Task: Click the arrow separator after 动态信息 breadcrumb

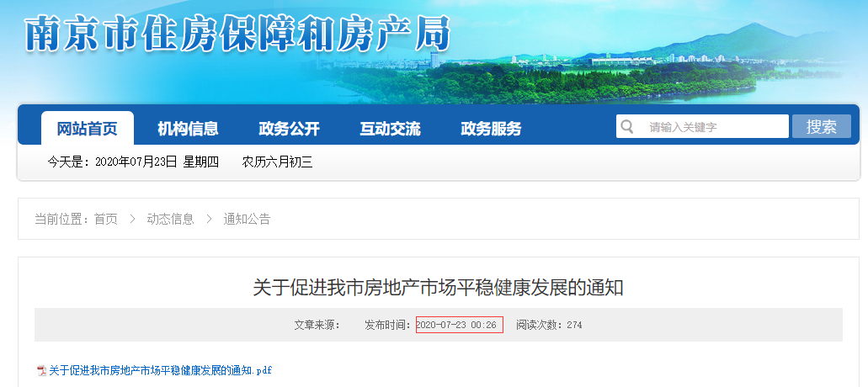Action: (209, 219)
